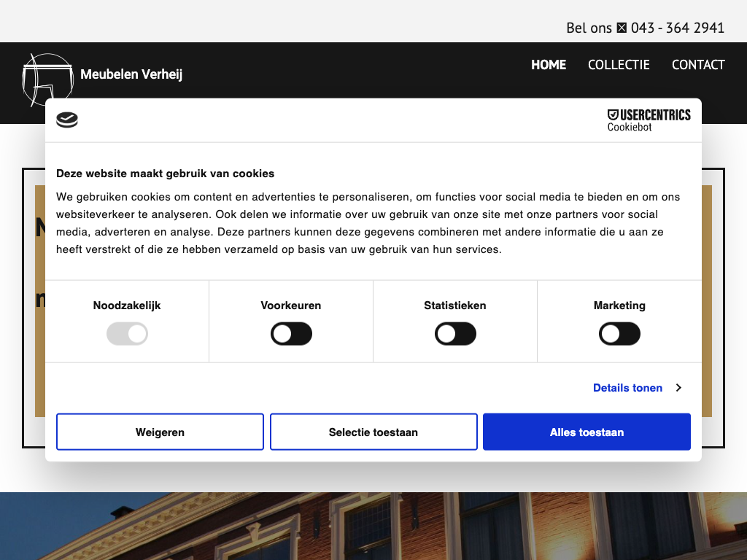Click the building photo at the bottom
The image size is (747, 560).
(373, 526)
